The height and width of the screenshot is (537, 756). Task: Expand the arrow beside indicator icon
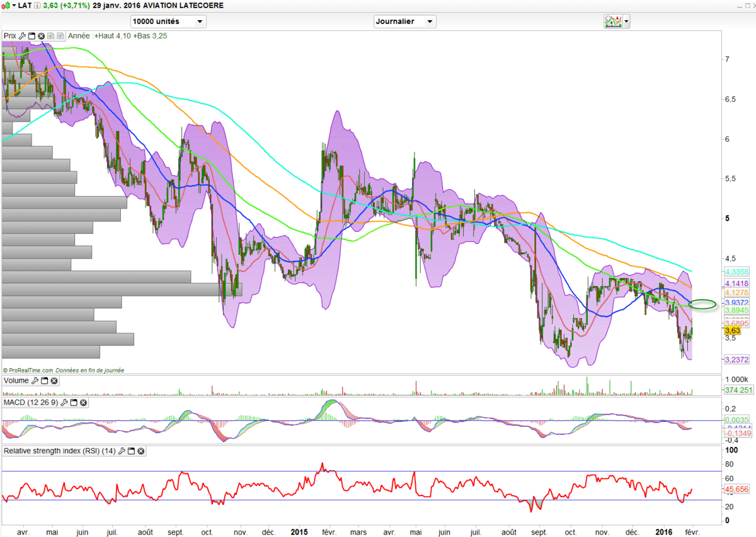626,21
